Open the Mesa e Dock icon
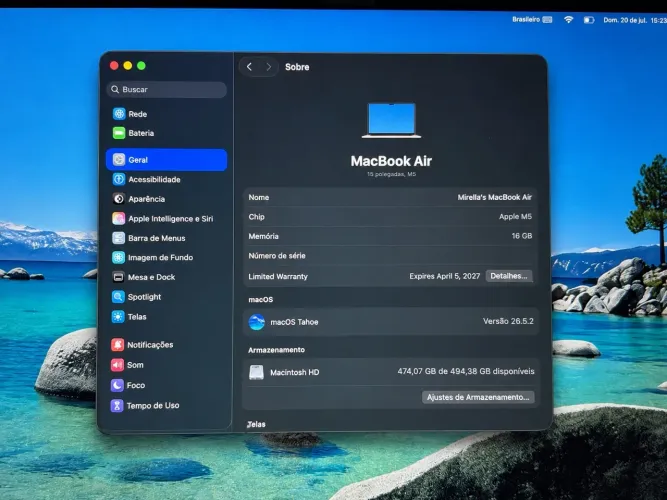 tap(118, 277)
